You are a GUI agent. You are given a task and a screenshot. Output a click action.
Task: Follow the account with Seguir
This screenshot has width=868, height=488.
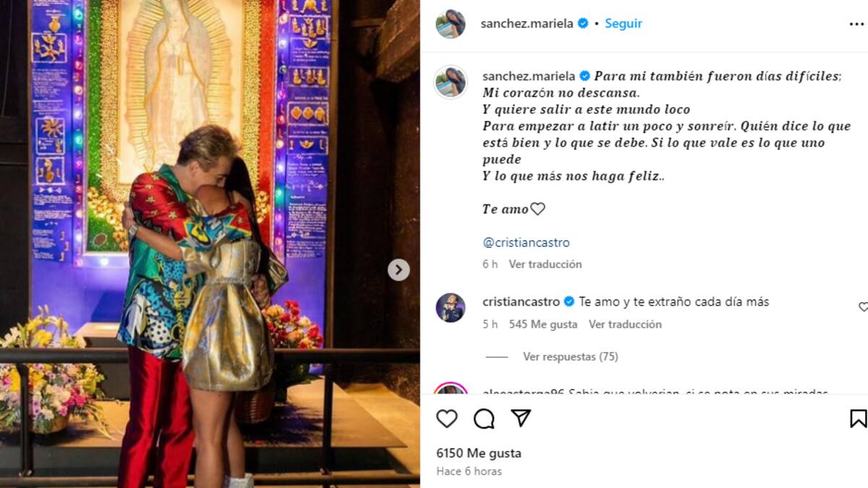pyautogui.click(x=624, y=23)
